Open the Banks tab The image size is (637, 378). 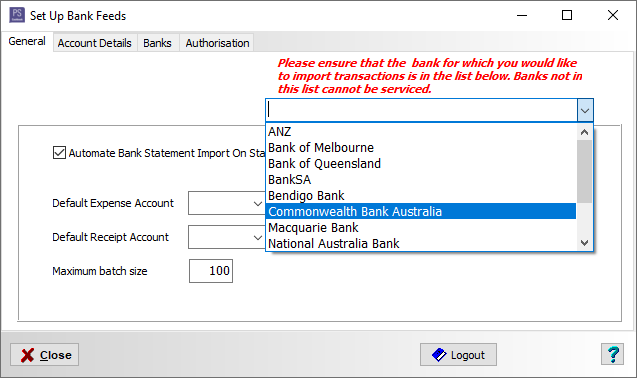[157, 43]
